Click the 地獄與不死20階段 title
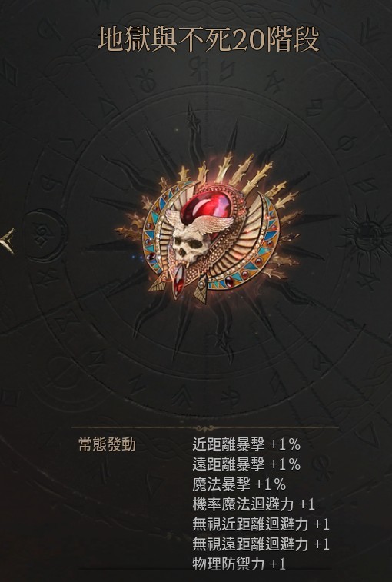392x582 pixels. point(208,39)
